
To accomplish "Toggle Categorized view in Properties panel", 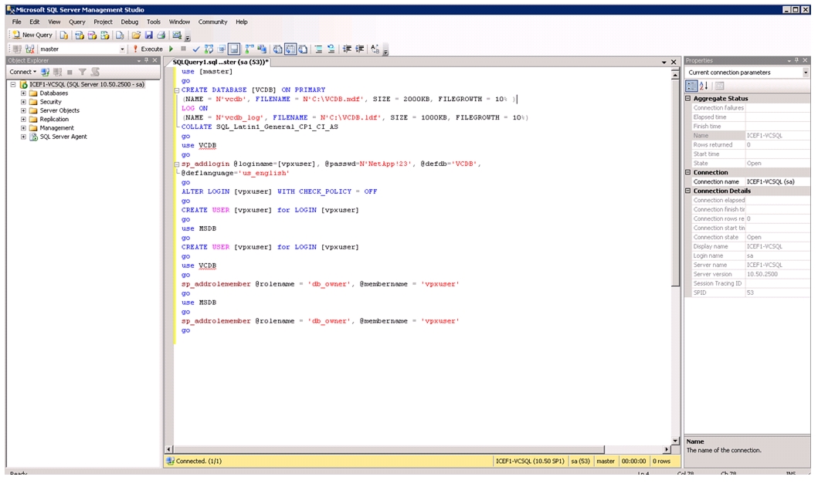I will pyautogui.click(x=691, y=86).
